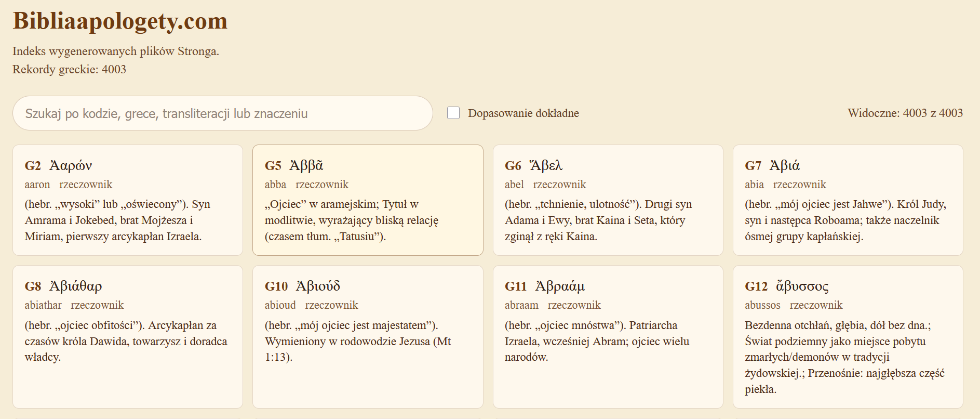Click the transliteration "abia"

tap(754, 185)
